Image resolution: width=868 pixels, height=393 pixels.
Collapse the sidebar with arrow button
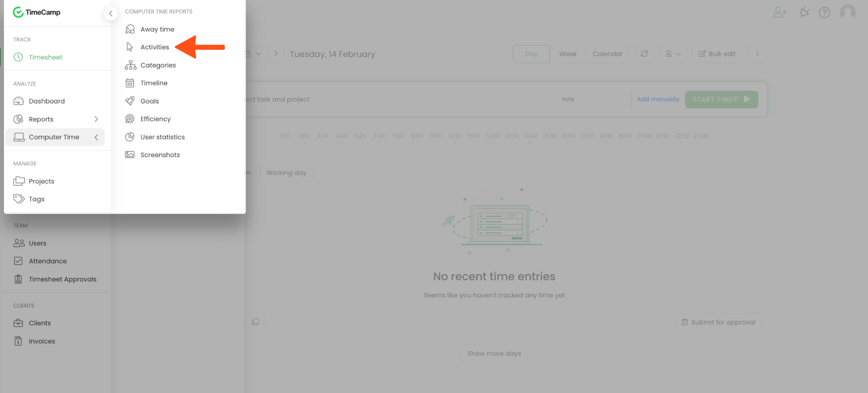pyautogui.click(x=111, y=14)
